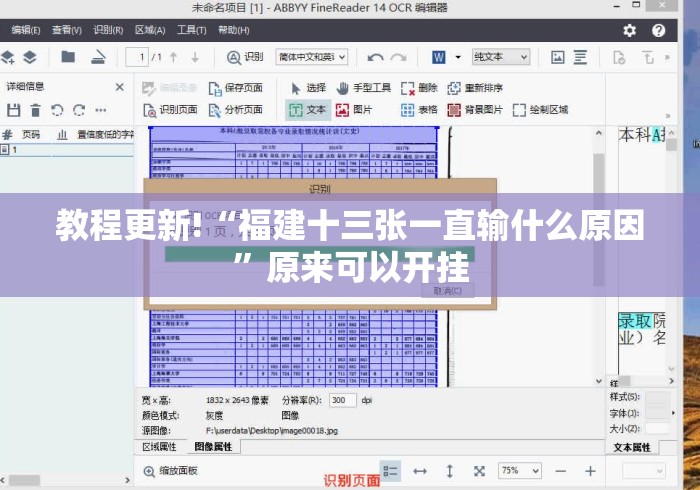This screenshot has width=700, height=490.
Task: Zoom in with plus button
Action: click(x=590, y=471)
